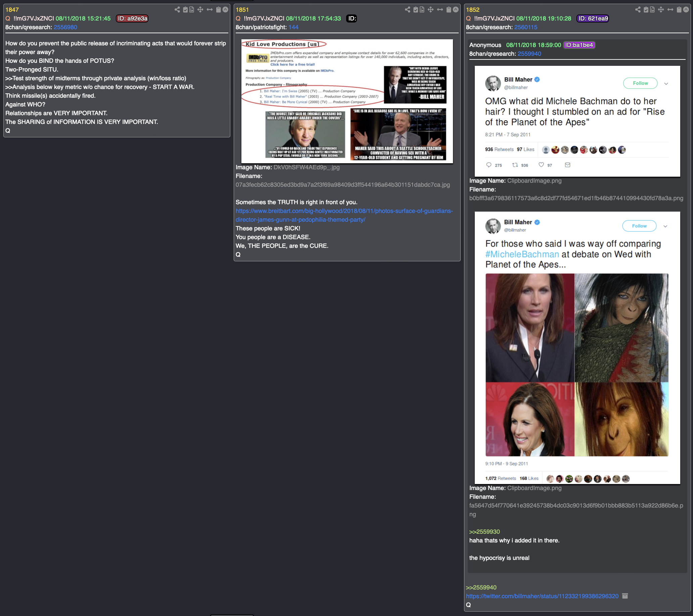Image resolution: width=693 pixels, height=616 pixels.
Task: Share post 1852 using its share icon
Action: pos(637,9)
